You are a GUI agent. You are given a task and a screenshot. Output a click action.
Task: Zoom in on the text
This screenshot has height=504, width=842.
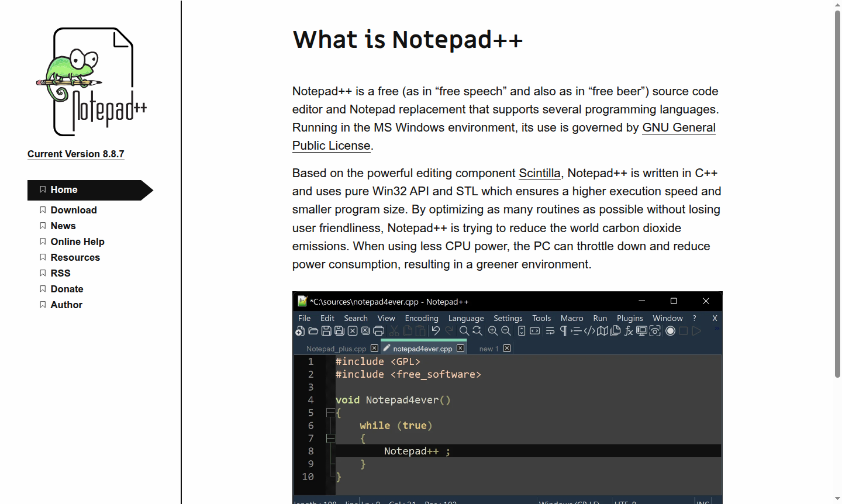click(492, 330)
